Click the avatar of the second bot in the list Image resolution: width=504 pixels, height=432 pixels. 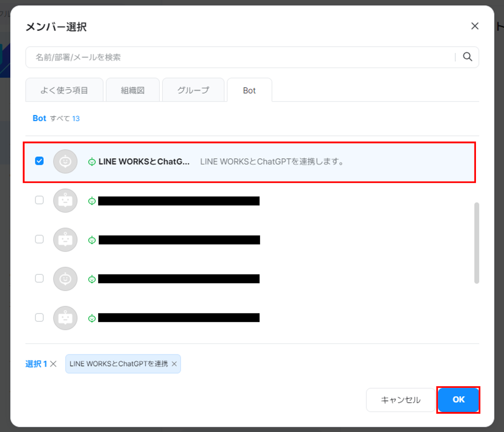(65, 201)
